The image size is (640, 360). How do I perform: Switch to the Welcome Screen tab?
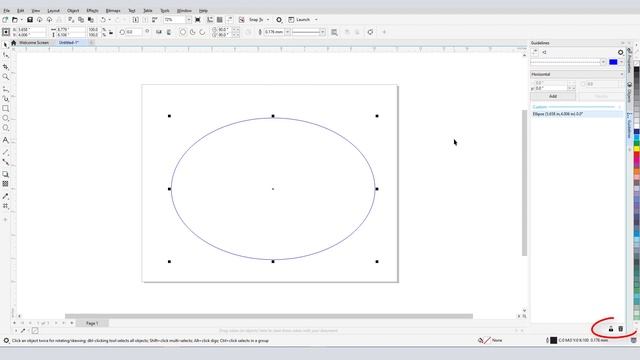pos(34,42)
